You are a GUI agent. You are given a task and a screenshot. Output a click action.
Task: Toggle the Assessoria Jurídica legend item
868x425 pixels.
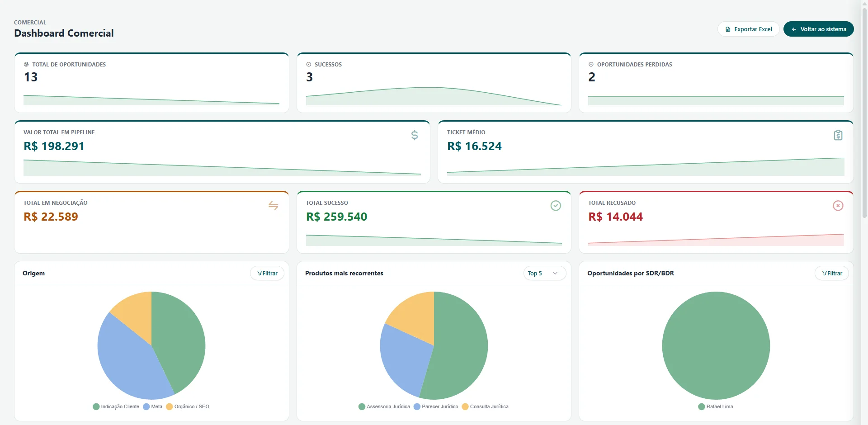pos(384,406)
